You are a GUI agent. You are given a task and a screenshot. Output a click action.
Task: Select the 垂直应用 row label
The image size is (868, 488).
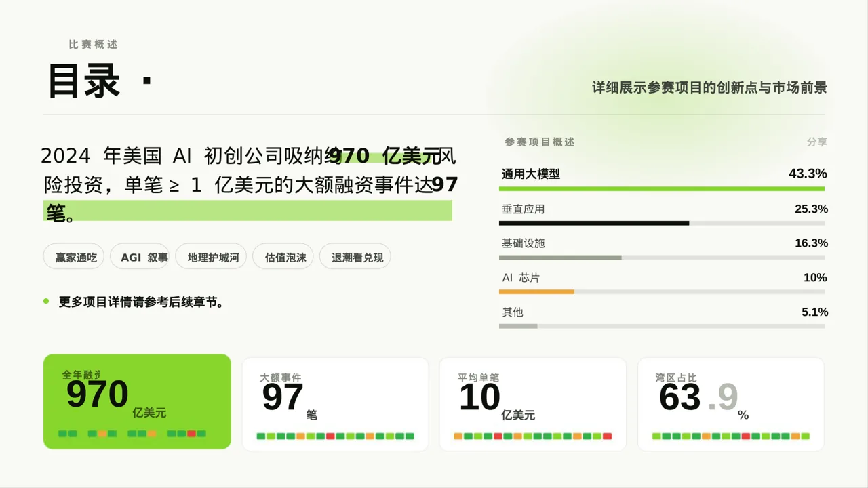[523, 209]
